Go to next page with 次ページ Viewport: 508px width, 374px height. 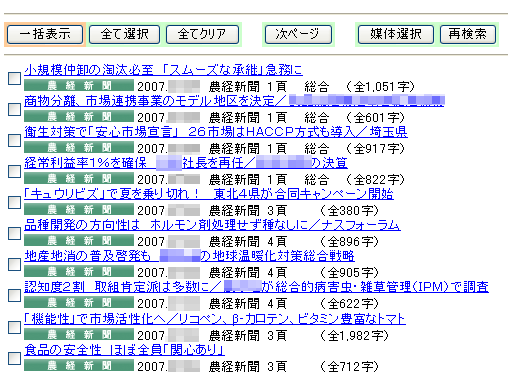pos(298,34)
